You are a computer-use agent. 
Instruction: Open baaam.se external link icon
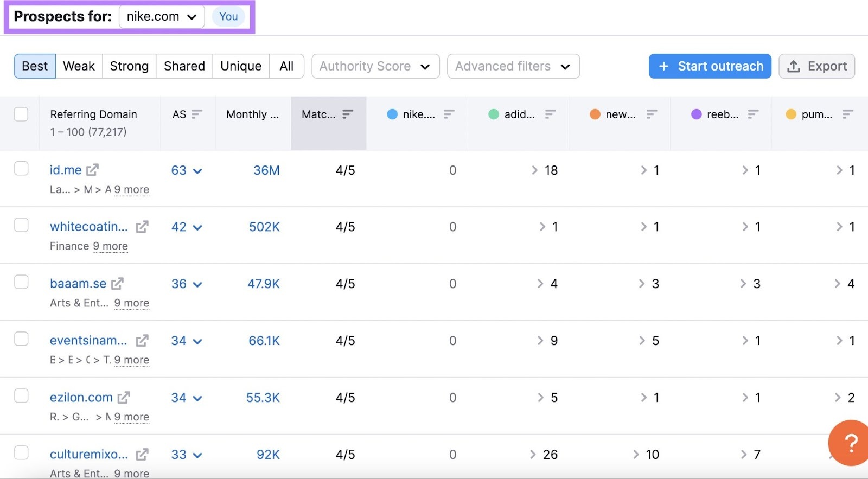pos(118,284)
